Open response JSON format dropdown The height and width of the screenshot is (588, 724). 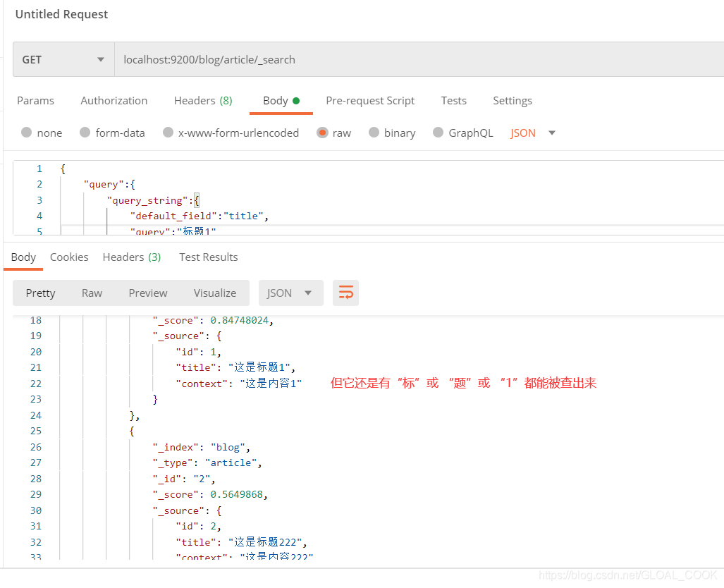coord(291,293)
